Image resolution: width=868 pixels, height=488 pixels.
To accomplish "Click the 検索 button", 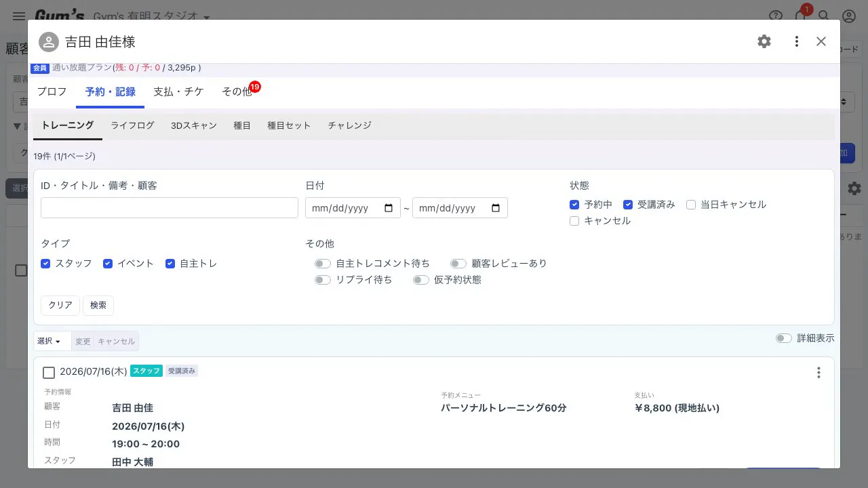I will point(98,306).
